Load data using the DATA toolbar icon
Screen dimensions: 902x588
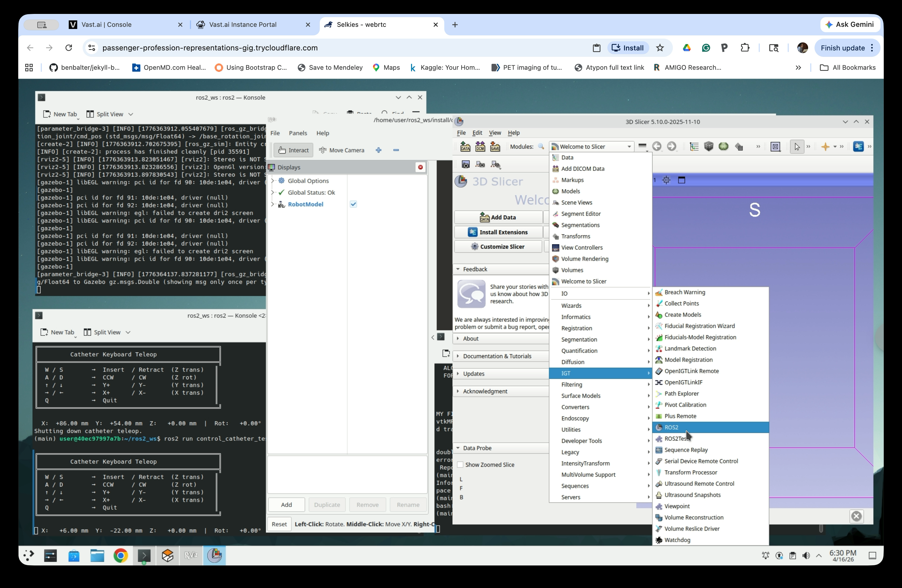pyautogui.click(x=465, y=147)
